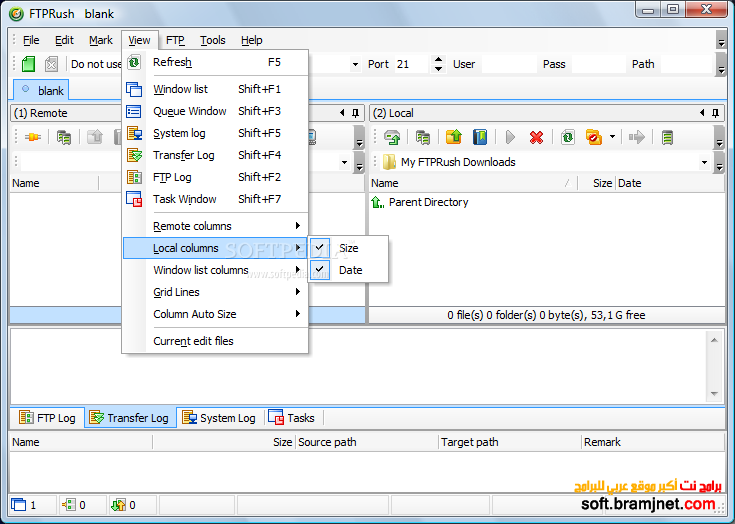The width and height of the screenshot is (735, 524).
Task: Switch to the System Log tab
Action: point(219,418)
